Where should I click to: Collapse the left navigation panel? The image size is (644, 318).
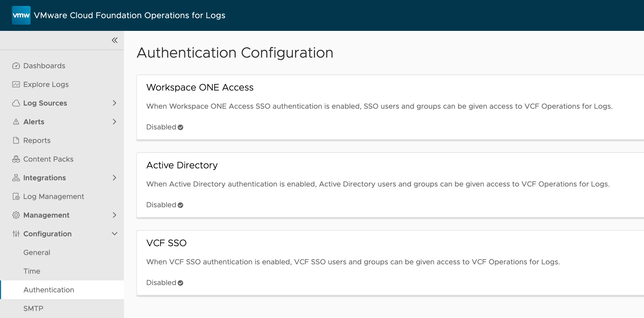click(115, 40)
